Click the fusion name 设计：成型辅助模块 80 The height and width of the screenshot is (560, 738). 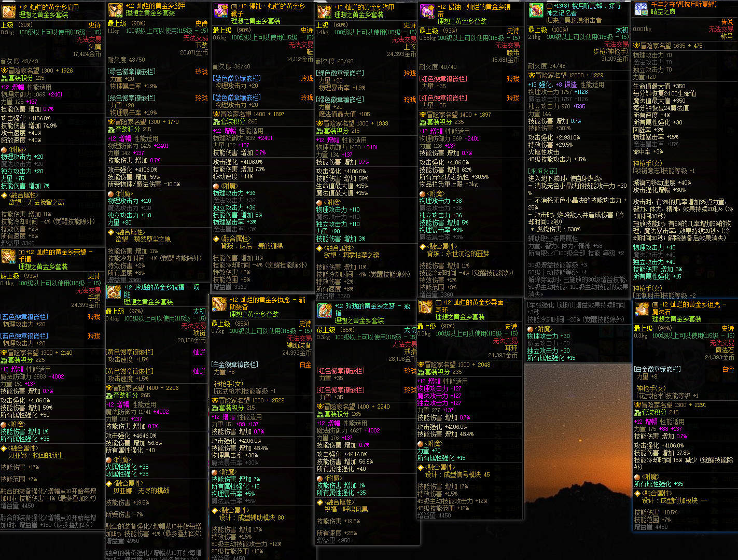pos(252,518)
